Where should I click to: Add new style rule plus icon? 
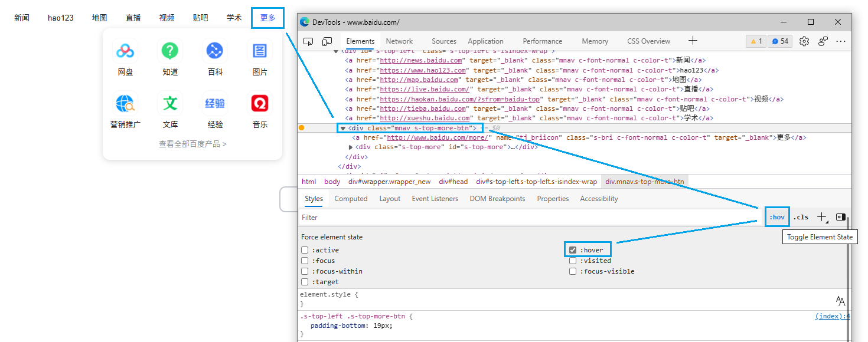coord(821,217)
